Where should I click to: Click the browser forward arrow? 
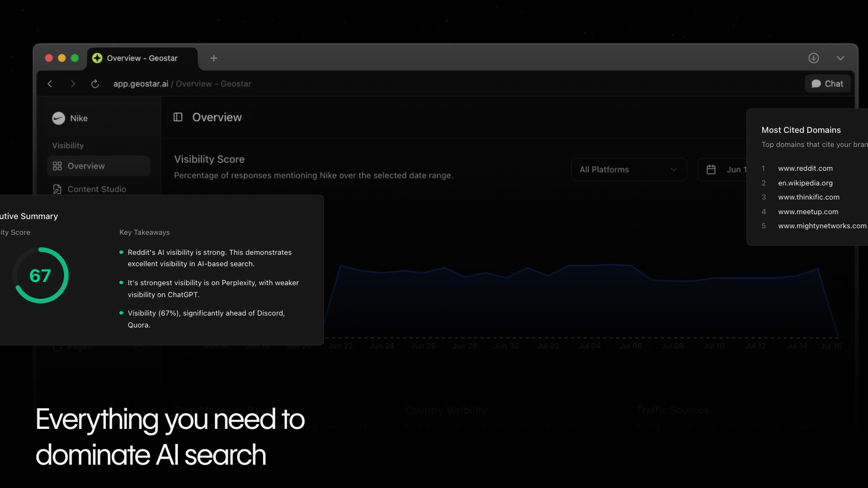click(73, 84)
